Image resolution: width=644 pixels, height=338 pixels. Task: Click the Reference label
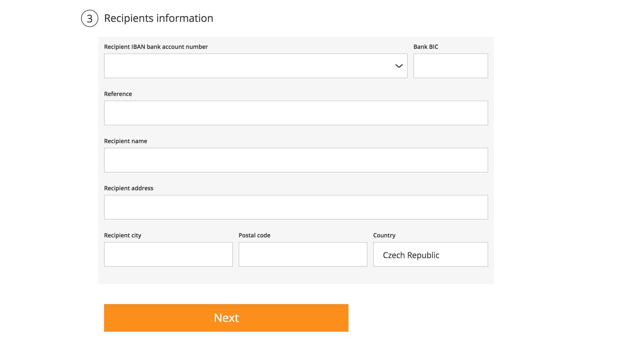click(118, 94)
